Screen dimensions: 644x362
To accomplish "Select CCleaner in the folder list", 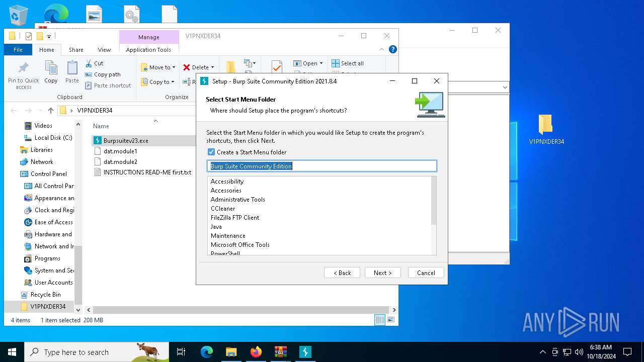I will (223, 208).
